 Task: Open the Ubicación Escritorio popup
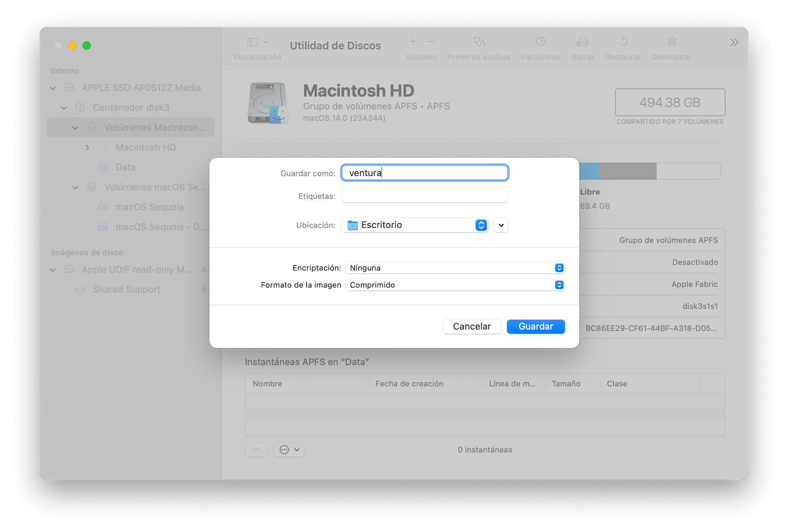click(x=415, y=225)
